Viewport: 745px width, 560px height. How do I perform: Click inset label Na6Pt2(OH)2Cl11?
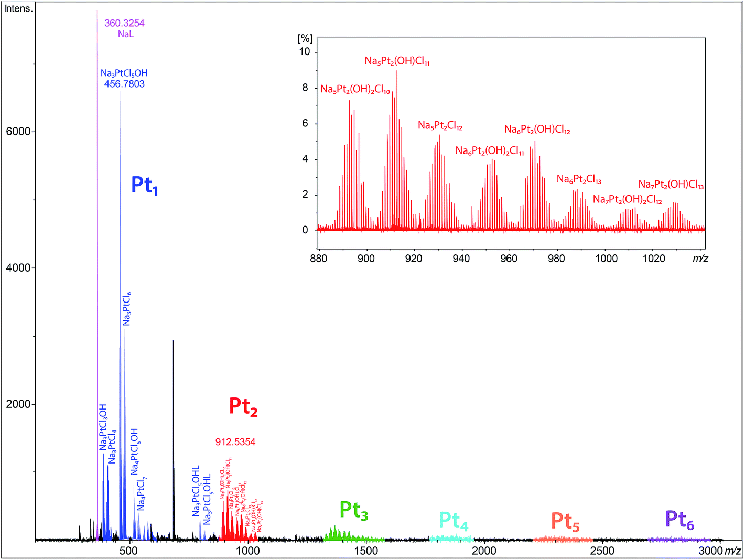(490, 151)
